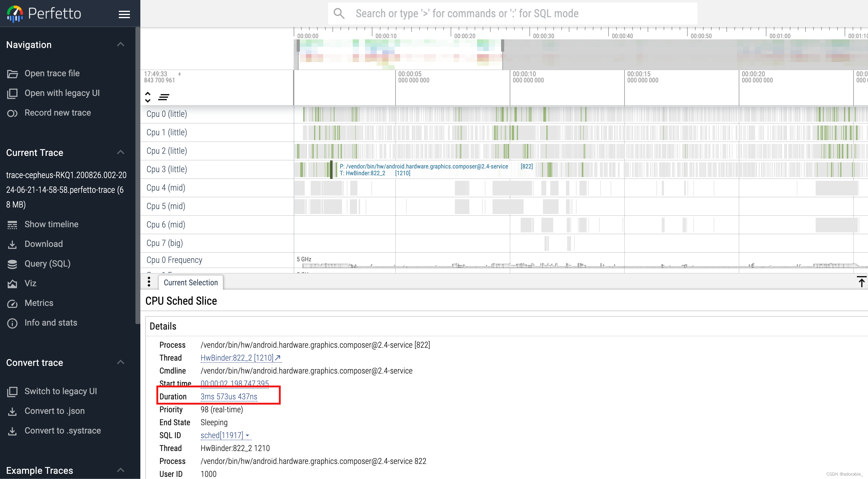Click the sched[11917] SQL ID link

click(x=221, y=435)
